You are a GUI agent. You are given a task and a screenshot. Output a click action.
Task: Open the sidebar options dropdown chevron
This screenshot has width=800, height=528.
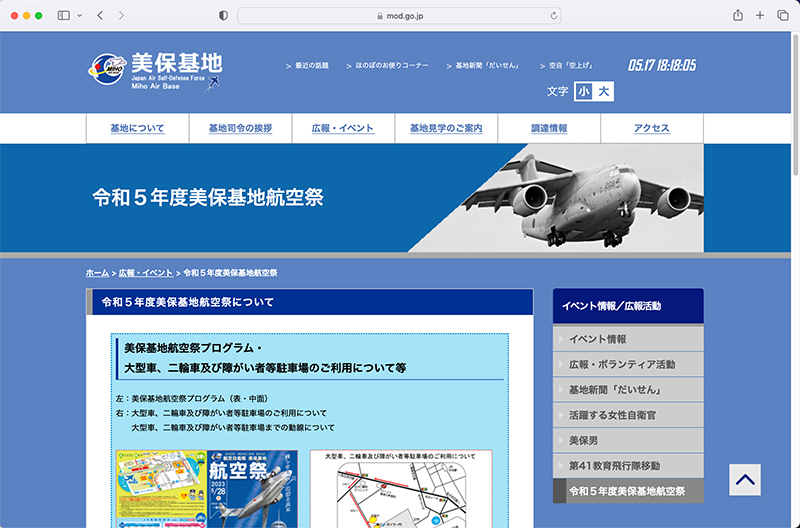(80, 15)
